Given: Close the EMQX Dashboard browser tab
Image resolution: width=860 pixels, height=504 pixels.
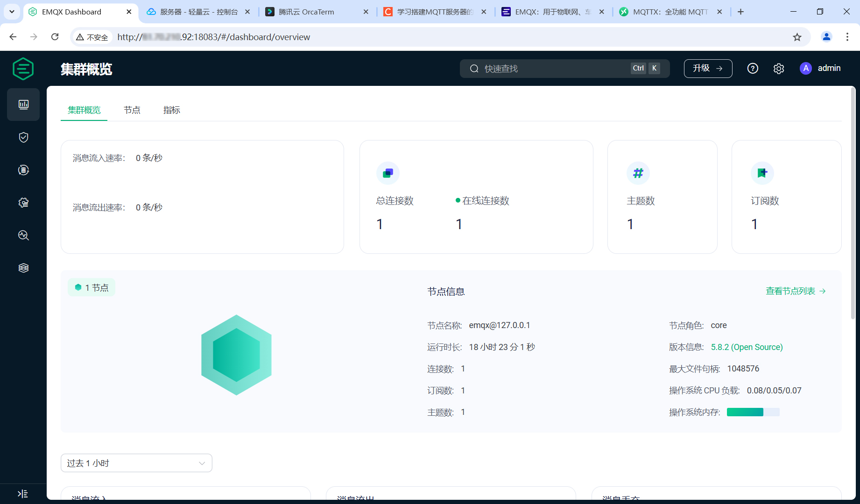Looking at the screenshot, I should (x=129, y=12).
